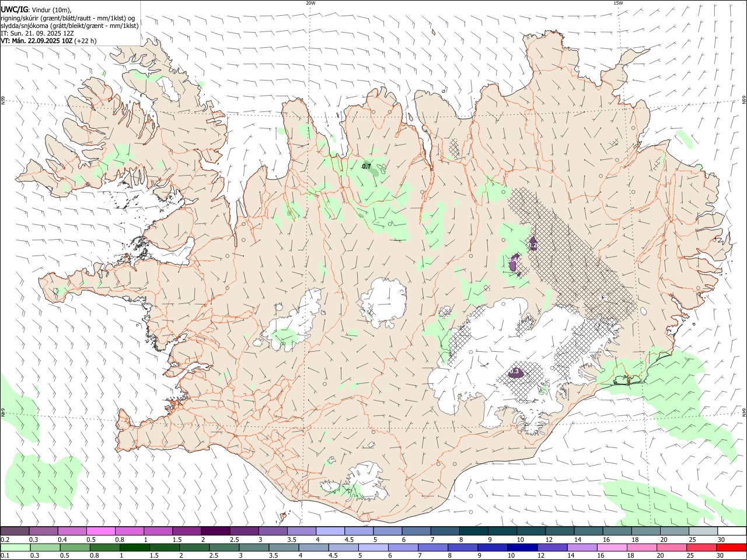Screen dimensions: 747x560
Task: Choose the darkest purple swatch in the upper legend
Action: [215, 531]
